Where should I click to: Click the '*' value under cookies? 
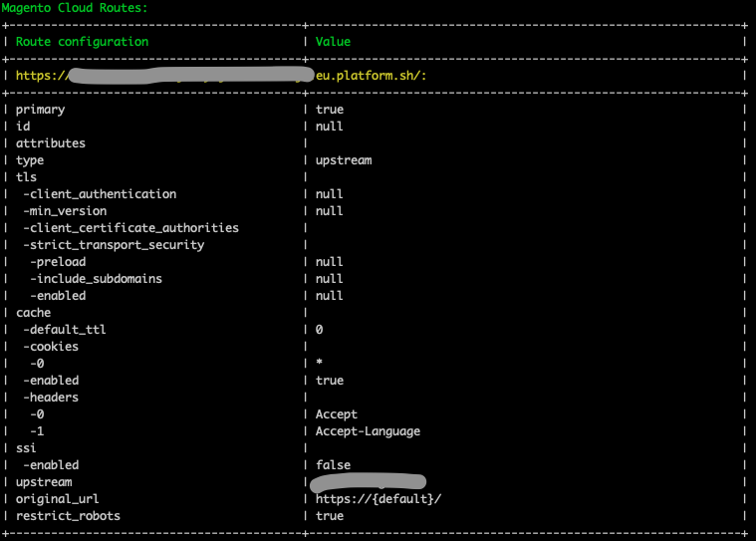tap(319, 361)
